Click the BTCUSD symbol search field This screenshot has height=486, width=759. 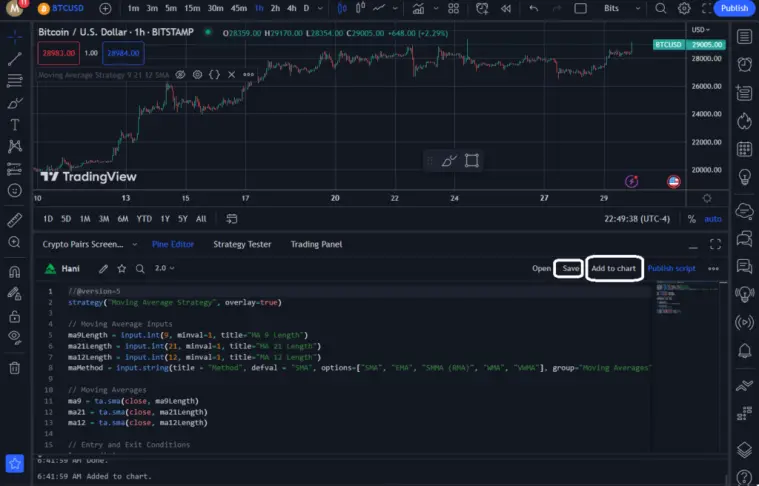pyautogui.click(x=61, y=8)
